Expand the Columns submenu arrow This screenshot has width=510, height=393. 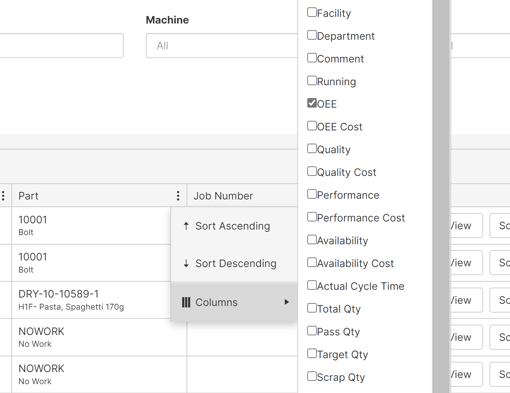click(x=286, y=302)
